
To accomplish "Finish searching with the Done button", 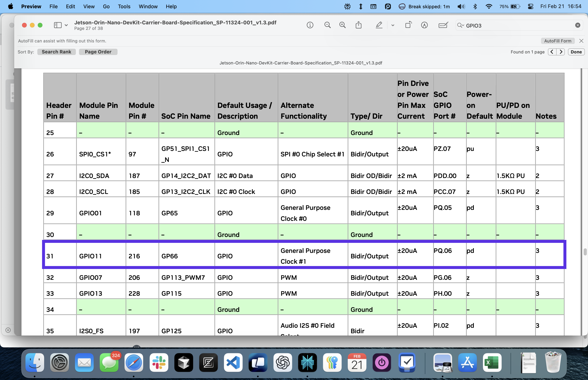I will pos(576,52).
